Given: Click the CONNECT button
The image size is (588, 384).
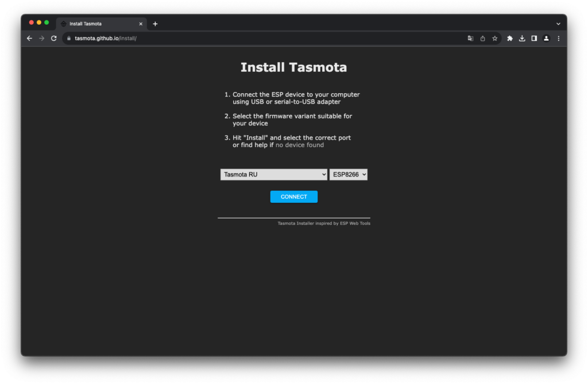Looking at the screenshot, I should tap(293, 197).
